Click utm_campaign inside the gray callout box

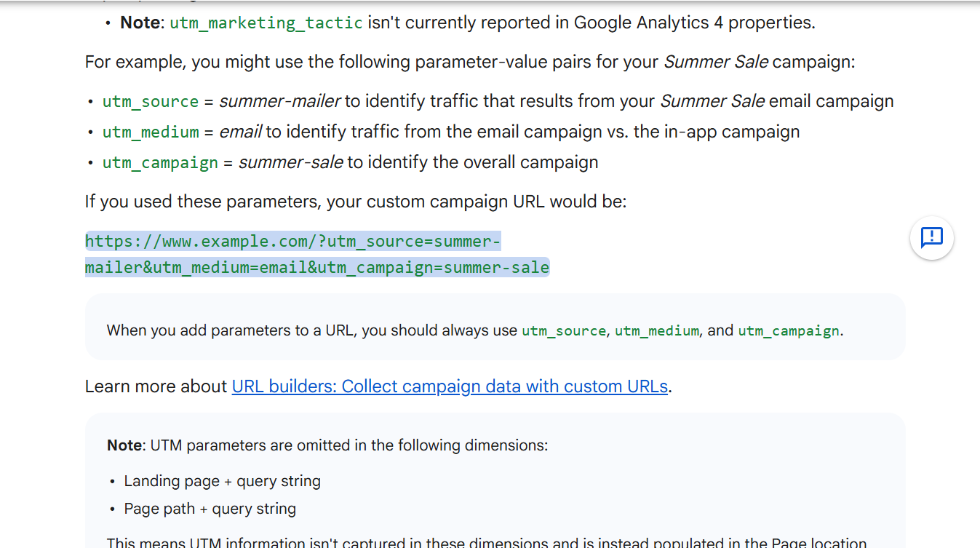[x=789, y=330]
